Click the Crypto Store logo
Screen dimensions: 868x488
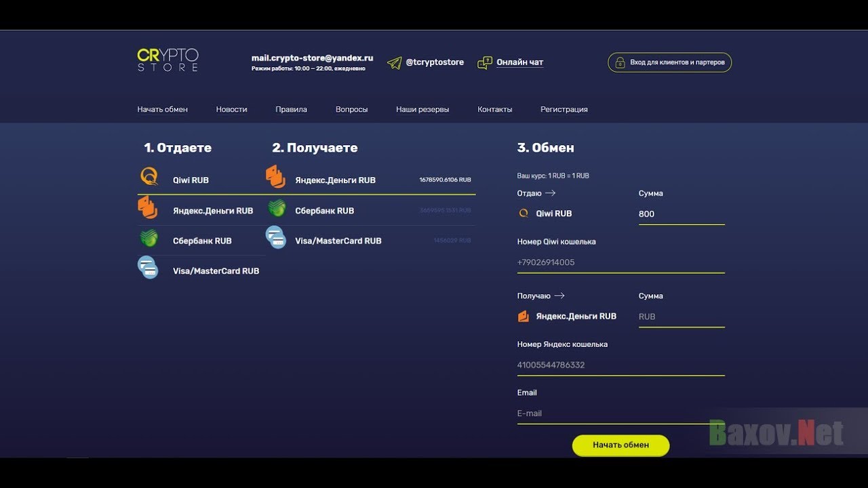click(x=167, y=60)
